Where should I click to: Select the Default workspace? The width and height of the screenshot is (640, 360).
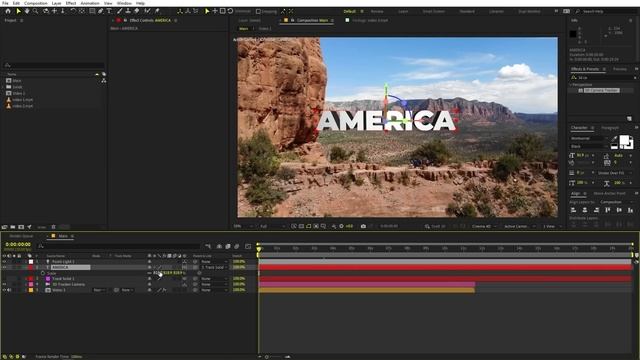(x=349, y=11)
